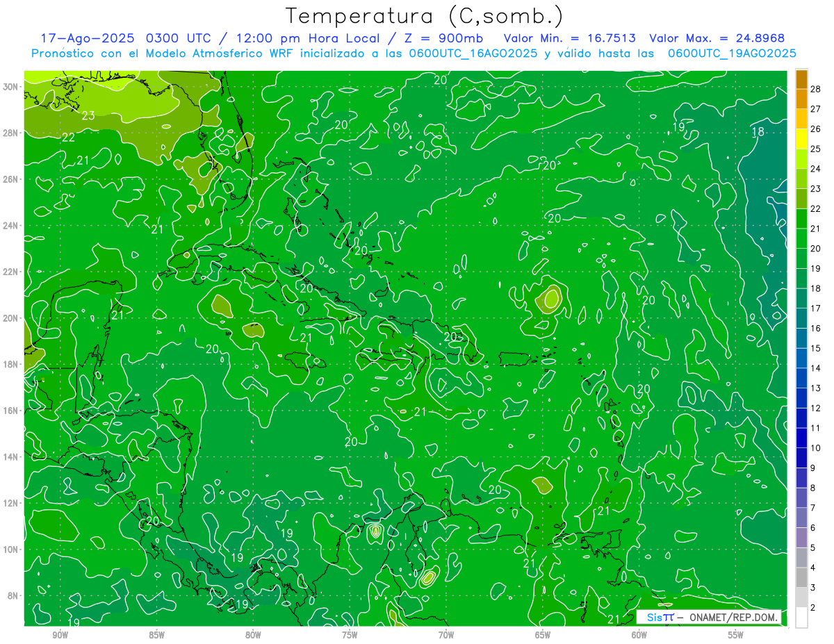
Task: Click the '7' label on the color scale
Action: (813, 508)
